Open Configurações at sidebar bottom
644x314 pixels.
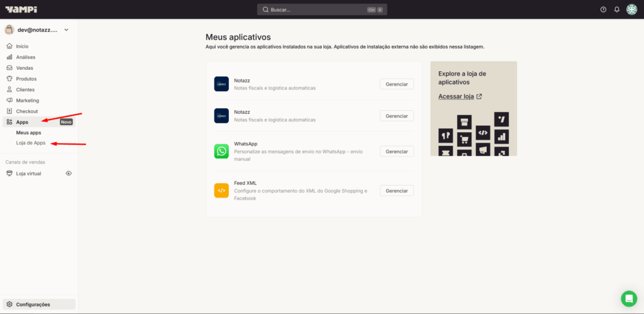click(x=39, y=305)
